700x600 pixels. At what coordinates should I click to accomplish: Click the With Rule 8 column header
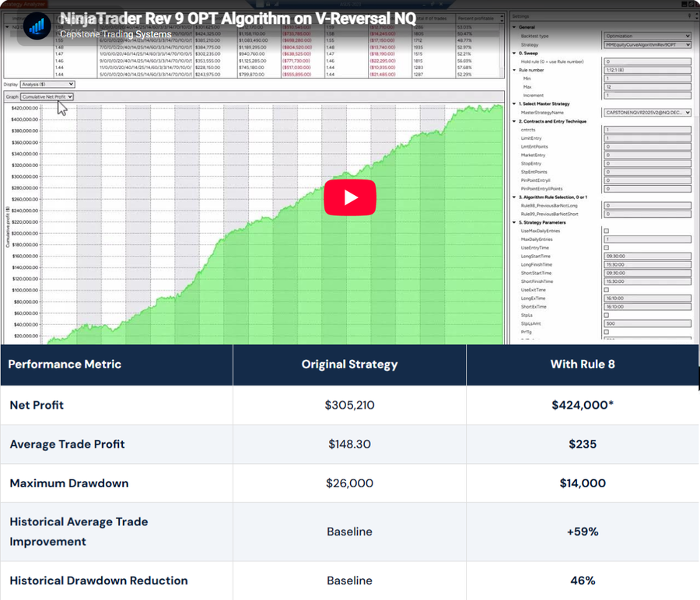click(583, 364)
